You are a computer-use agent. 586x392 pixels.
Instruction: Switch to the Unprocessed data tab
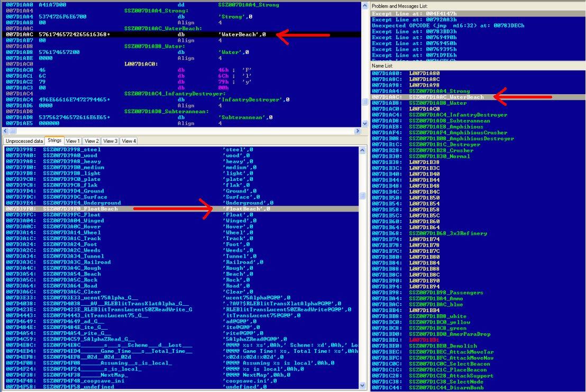23,141
